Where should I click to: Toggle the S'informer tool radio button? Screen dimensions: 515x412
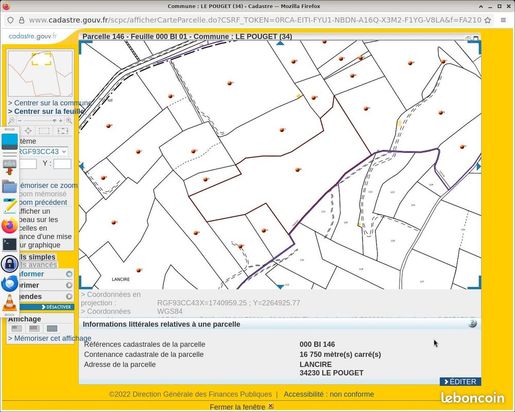coord(69,274)
